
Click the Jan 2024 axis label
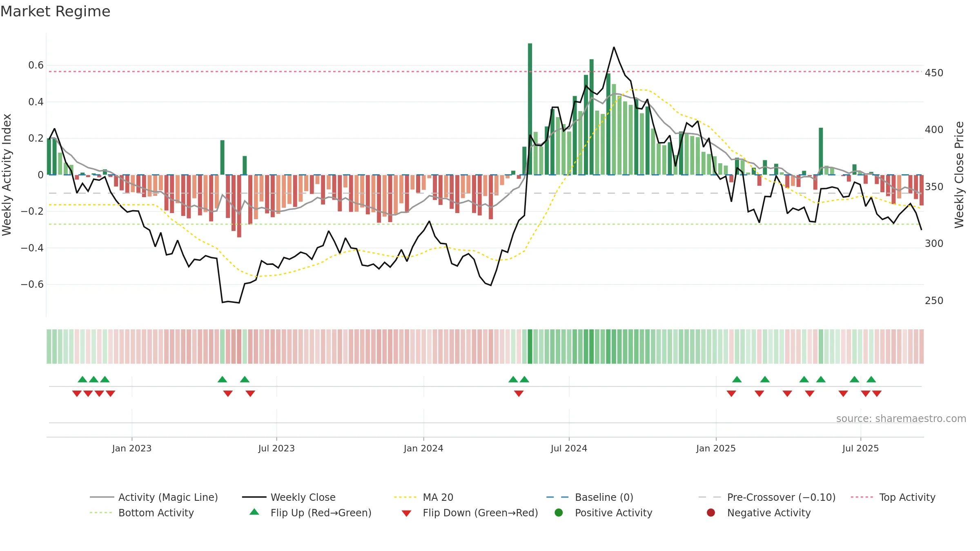(423, 448)
